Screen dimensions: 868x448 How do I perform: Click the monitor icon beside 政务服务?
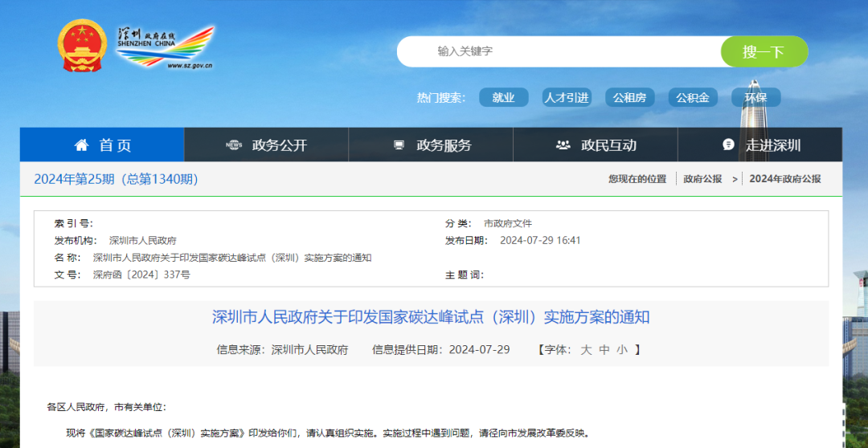(x=399, y=145)
